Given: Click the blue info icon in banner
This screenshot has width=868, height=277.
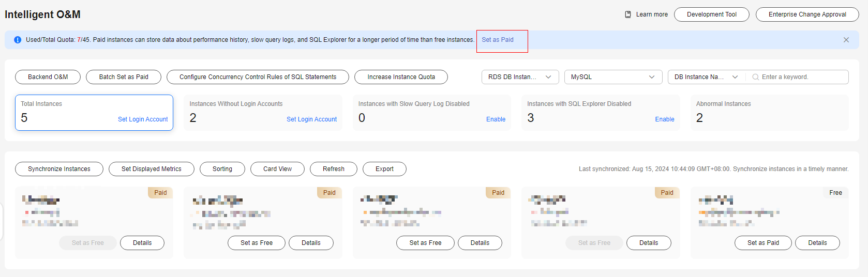Looking at the screenshot, I should click(x=18, y=40).
